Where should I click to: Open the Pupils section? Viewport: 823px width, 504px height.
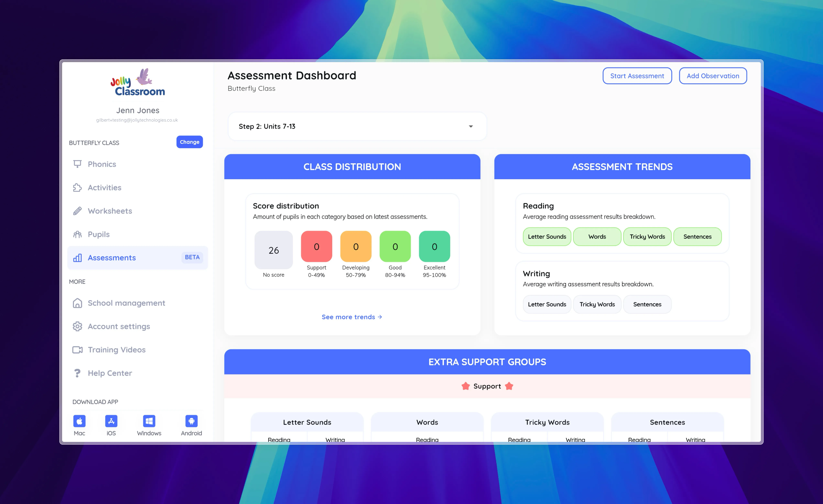coord(99,235)
